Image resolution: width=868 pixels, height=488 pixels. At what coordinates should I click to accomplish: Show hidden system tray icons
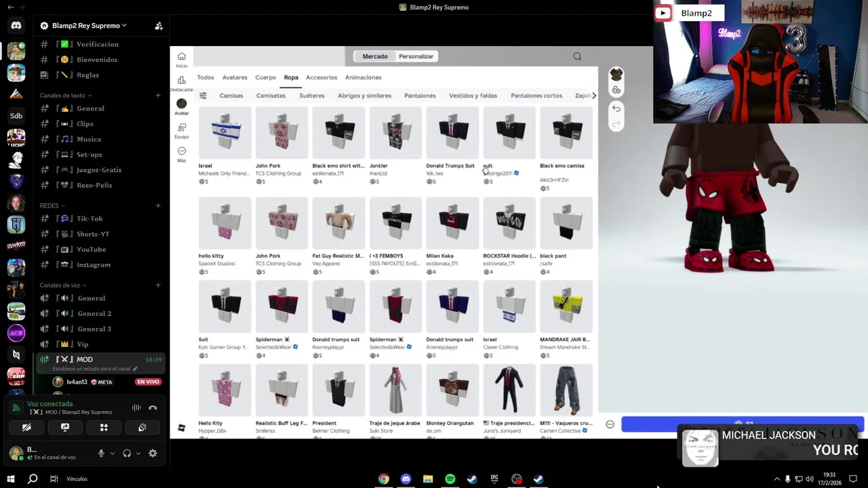pyautogui.click(x=776, y=479)
